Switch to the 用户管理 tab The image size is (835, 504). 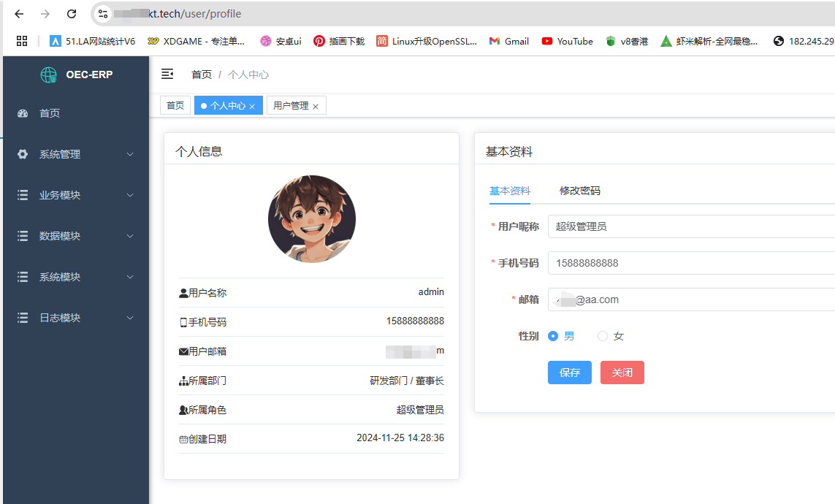pos(291,105)
